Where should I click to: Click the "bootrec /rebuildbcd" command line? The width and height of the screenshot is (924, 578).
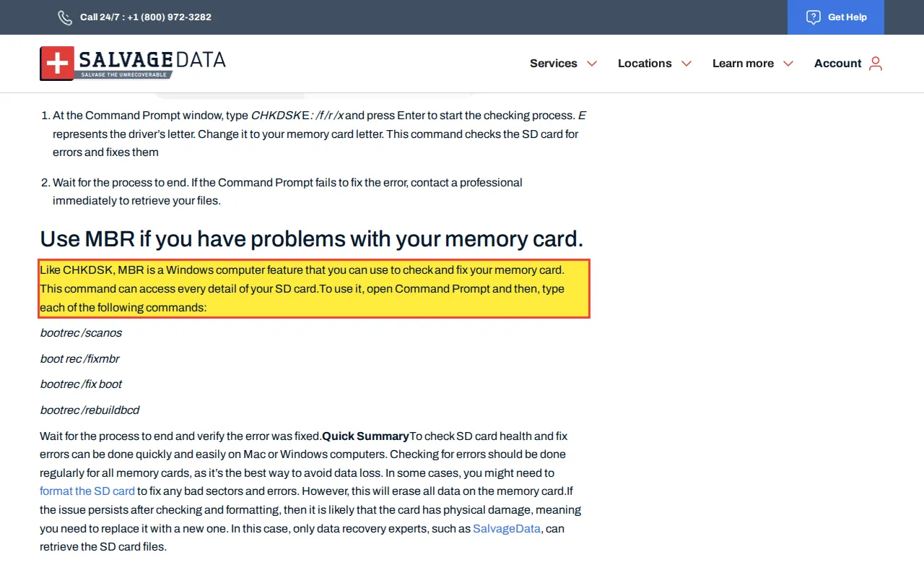90,410
